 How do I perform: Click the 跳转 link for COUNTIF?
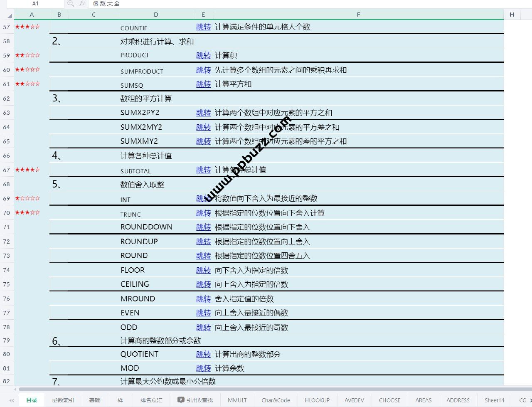click(x=204, y=27)
